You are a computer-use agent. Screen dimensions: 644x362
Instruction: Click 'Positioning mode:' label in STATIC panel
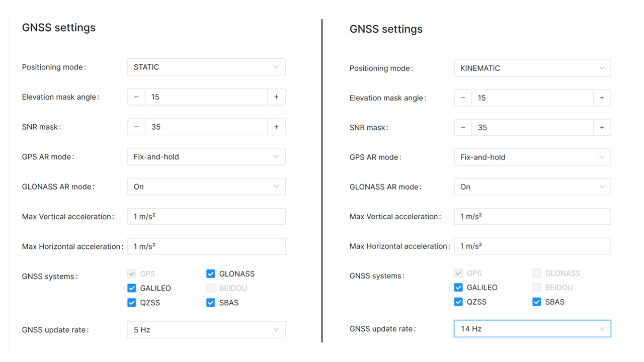54,67
